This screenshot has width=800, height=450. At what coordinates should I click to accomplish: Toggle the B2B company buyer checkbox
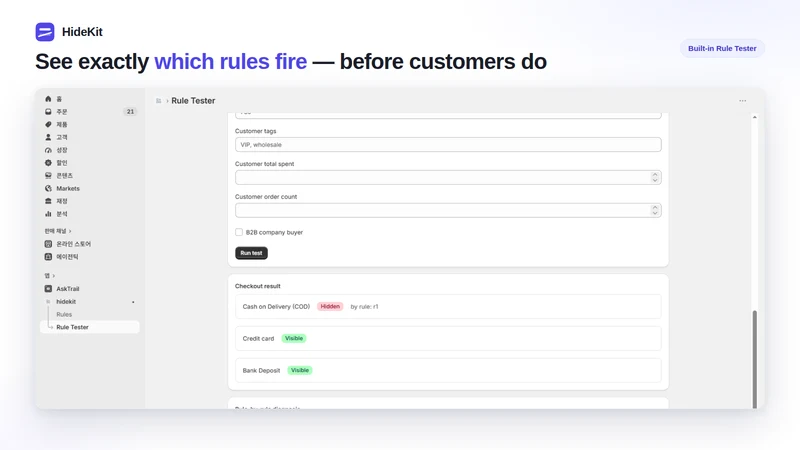[239, 232]
